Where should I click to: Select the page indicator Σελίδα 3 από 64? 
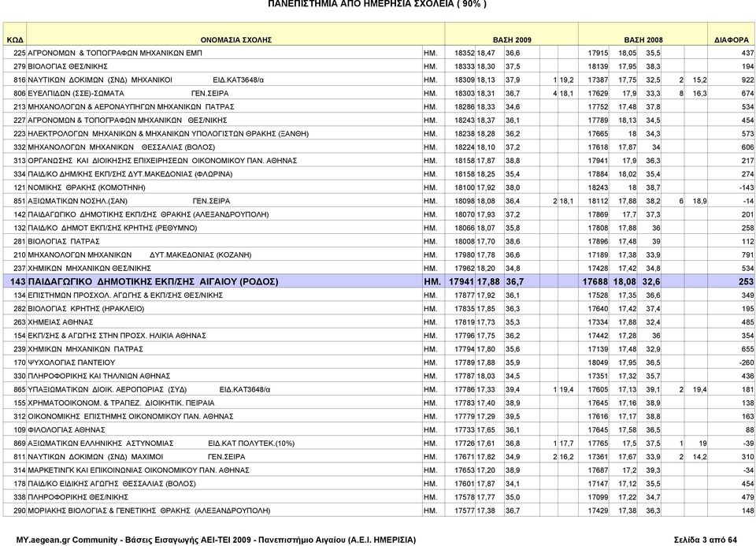pyautogui.click(x=706, y=540)
